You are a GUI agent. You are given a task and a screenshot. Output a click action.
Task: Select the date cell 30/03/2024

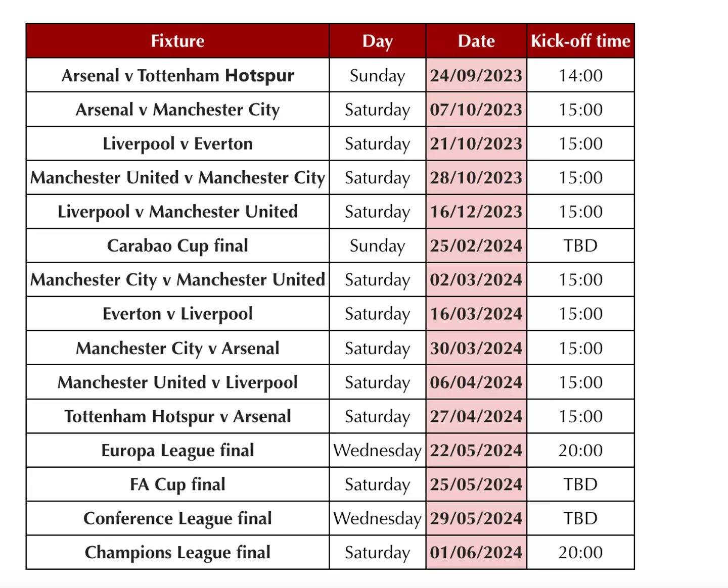476,348
